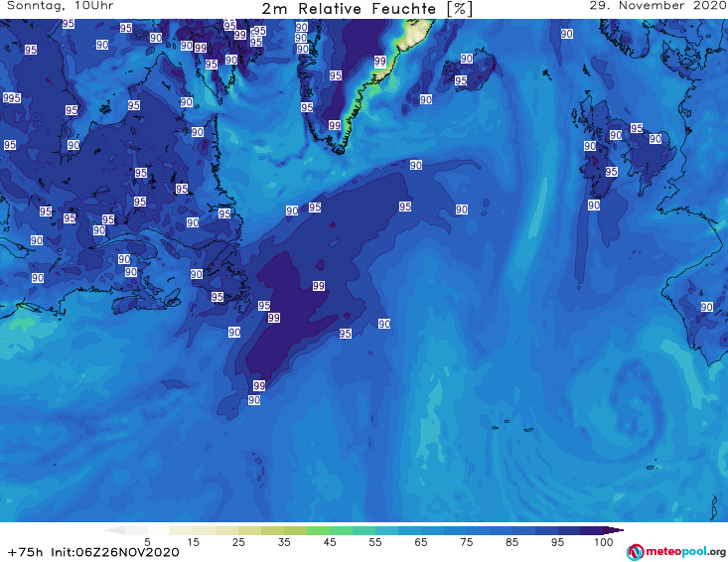Click the 'Init:06Z26NOV2020' model run text

click(114, 552)
